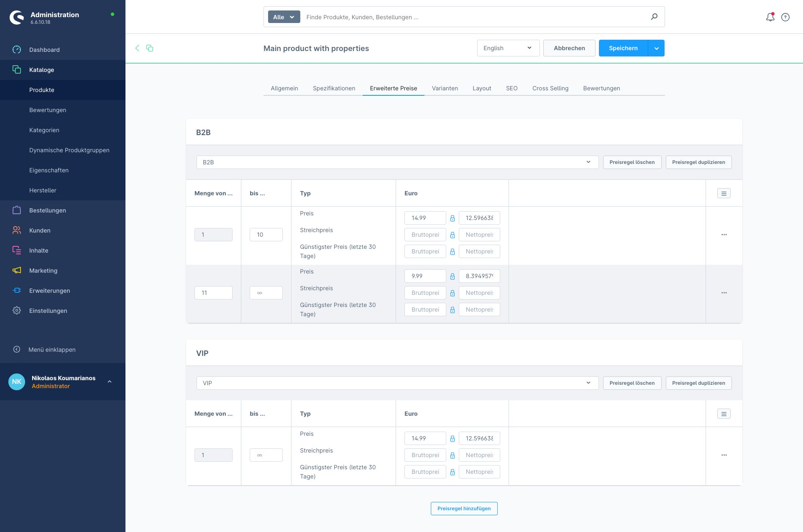Open Bestellungen via its bag icon
The height and width of the screenshot is (532, 803).
coord(17,210)
